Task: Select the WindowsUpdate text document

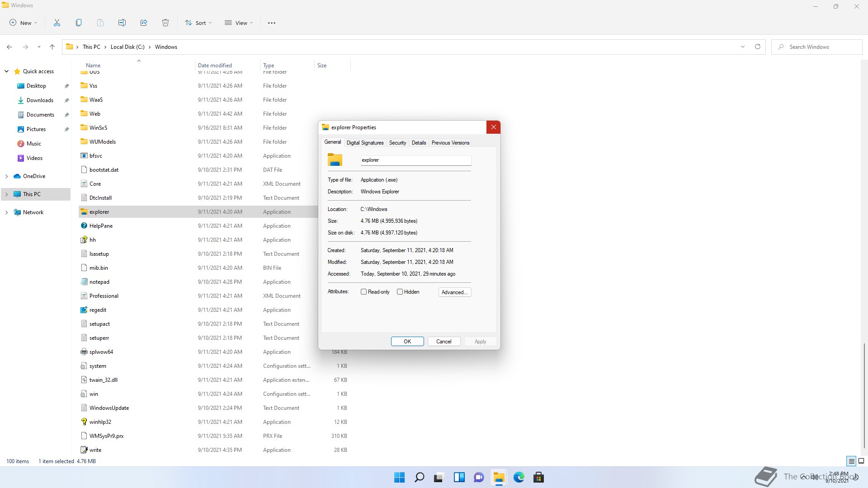Action: click(109, 408)
